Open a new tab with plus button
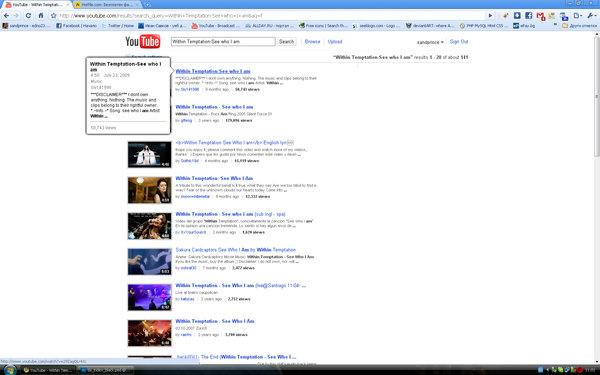This screenshot has width=600, height=375. 147,5
